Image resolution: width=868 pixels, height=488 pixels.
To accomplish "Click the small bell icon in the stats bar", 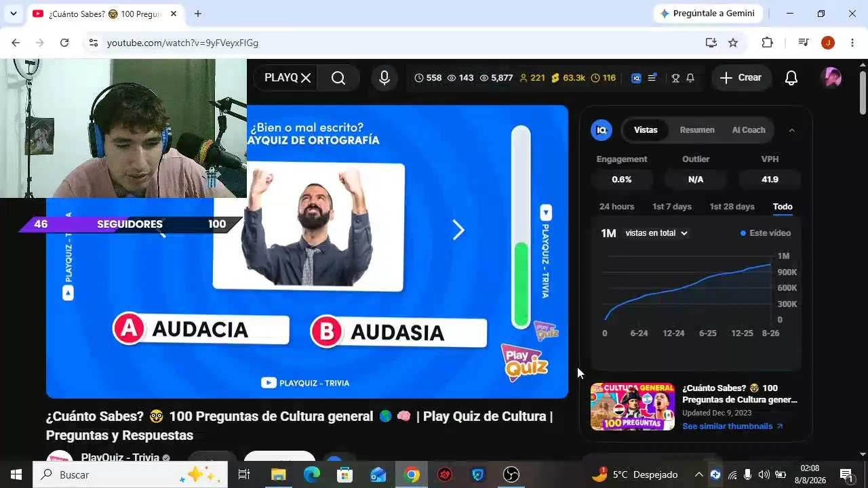I will coord(690,78).
